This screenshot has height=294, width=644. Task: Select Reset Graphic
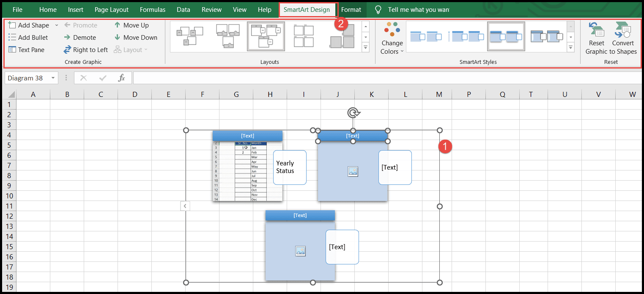click(596, 37)
